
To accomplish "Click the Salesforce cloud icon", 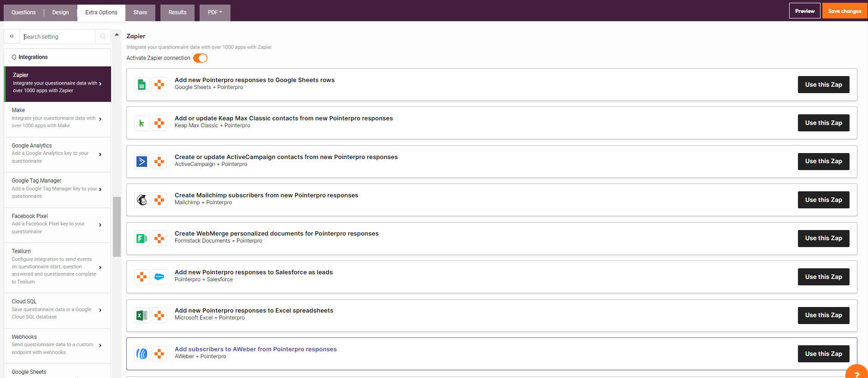I will (x=159, y=277).
